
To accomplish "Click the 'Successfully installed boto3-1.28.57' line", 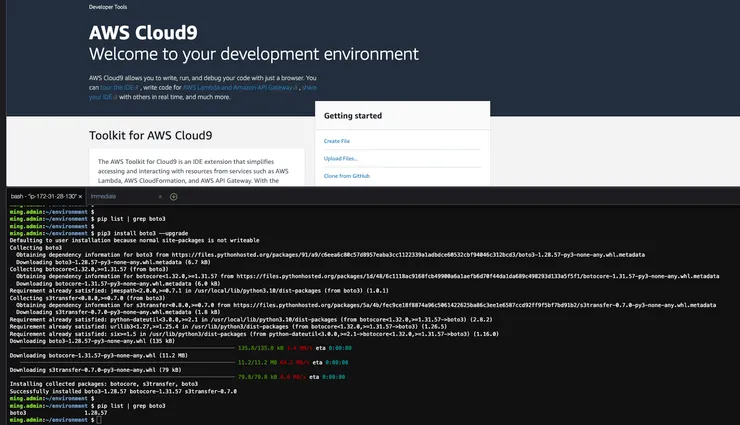I will 123,392.
